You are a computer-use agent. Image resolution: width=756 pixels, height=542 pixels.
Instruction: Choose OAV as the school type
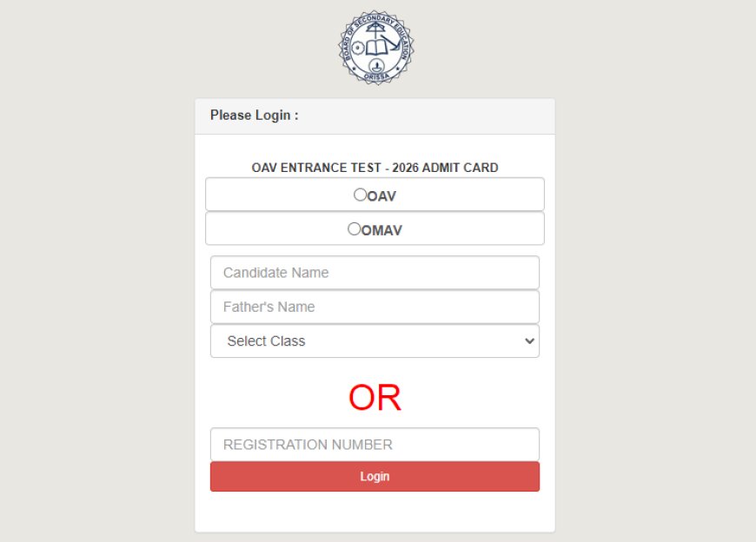pyautogui.click(x=360, y=195)
